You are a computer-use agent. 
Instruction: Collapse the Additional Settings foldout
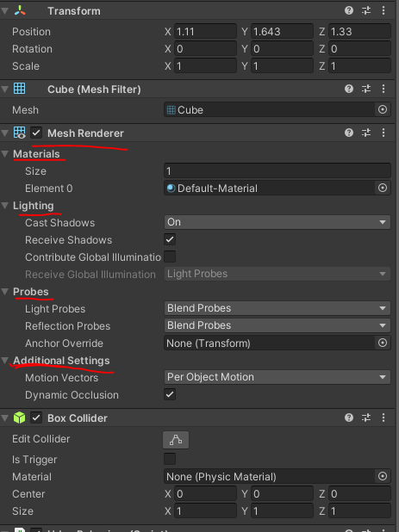(x=5, y=361)
